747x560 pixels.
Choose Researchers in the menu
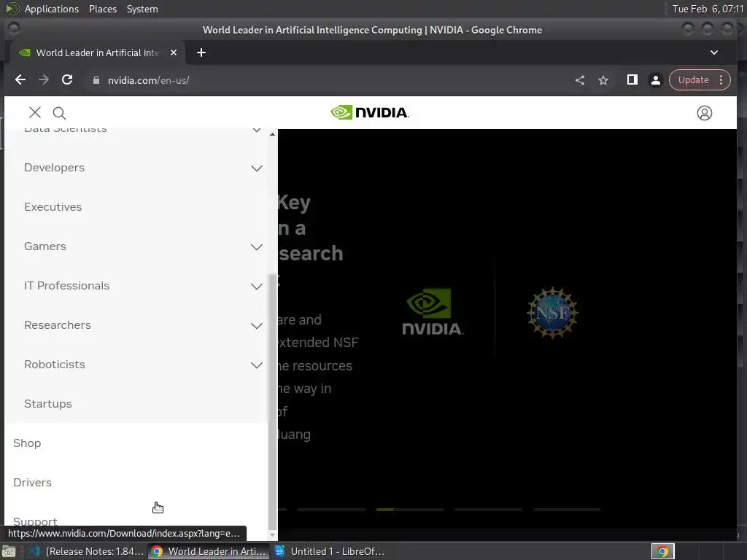pos(58,325)
